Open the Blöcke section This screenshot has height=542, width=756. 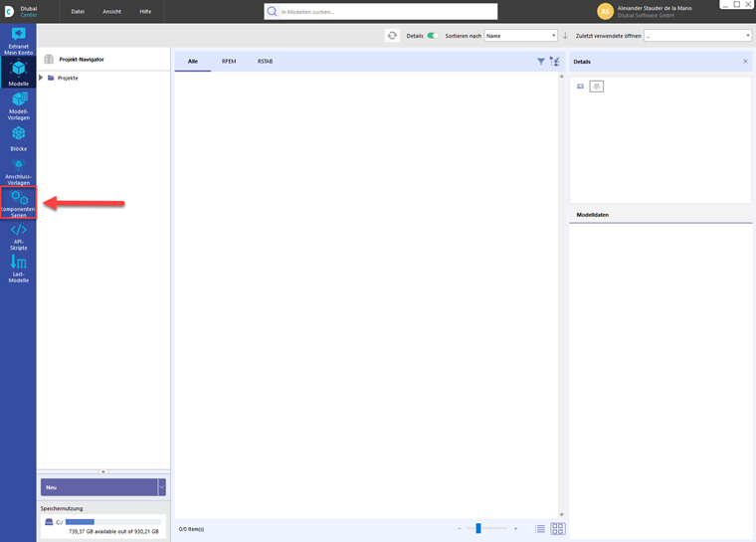click(18, 139)
